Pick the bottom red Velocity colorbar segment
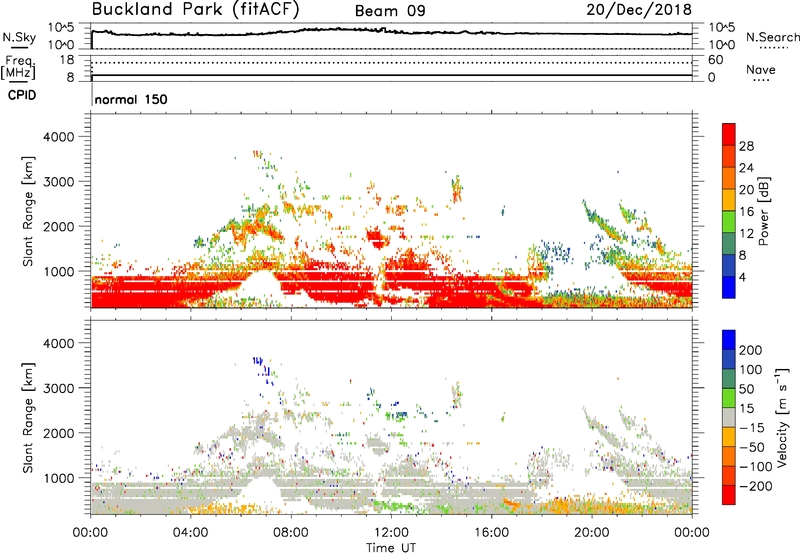800x554 pixels. [729, 495]
